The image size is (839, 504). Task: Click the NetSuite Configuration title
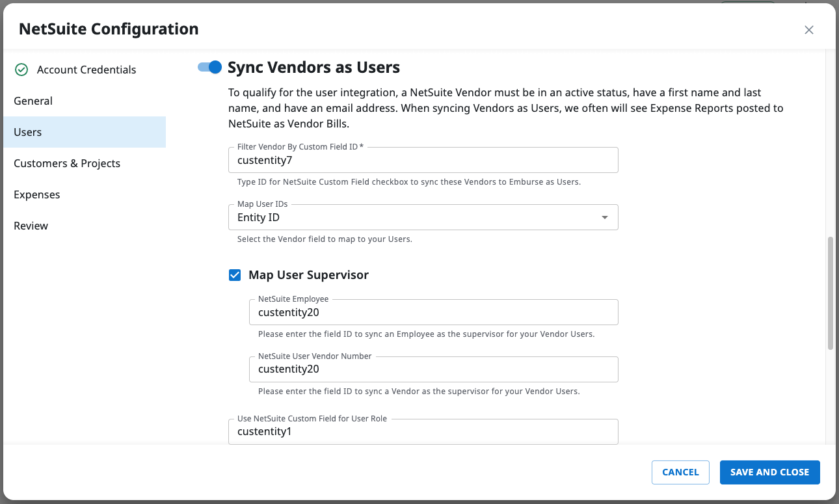point(109,29)
